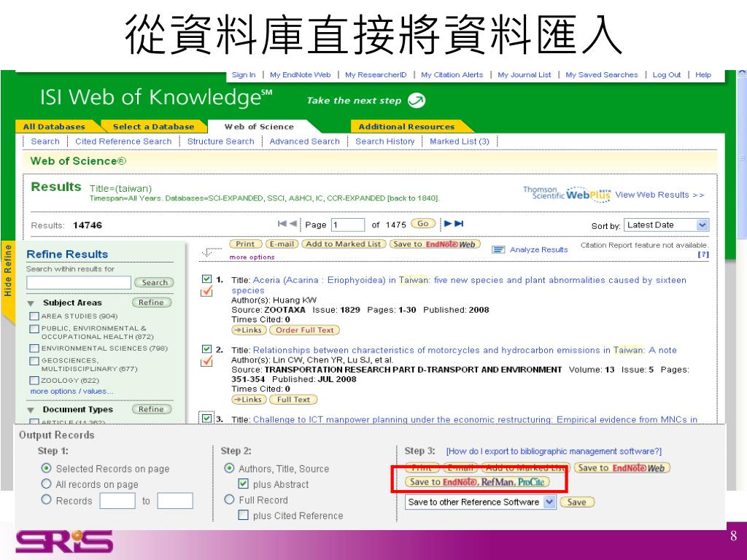Viewport: 747px width, 560px height.
Task: Open the Sort by Latest Date dropdown
Action: point(703,225)
